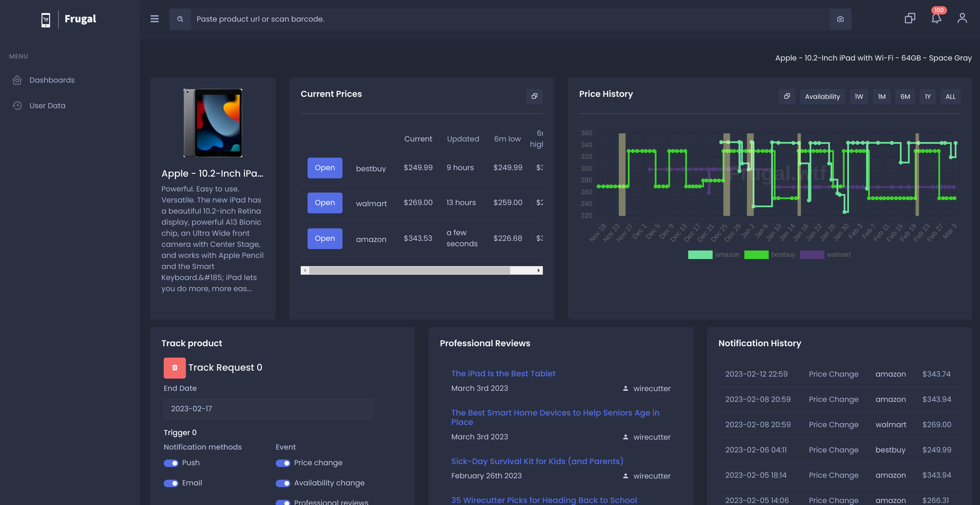Click notification row 2023-02-06 04:11
Screen dimensions: 980x505
(x=839, y=450)
